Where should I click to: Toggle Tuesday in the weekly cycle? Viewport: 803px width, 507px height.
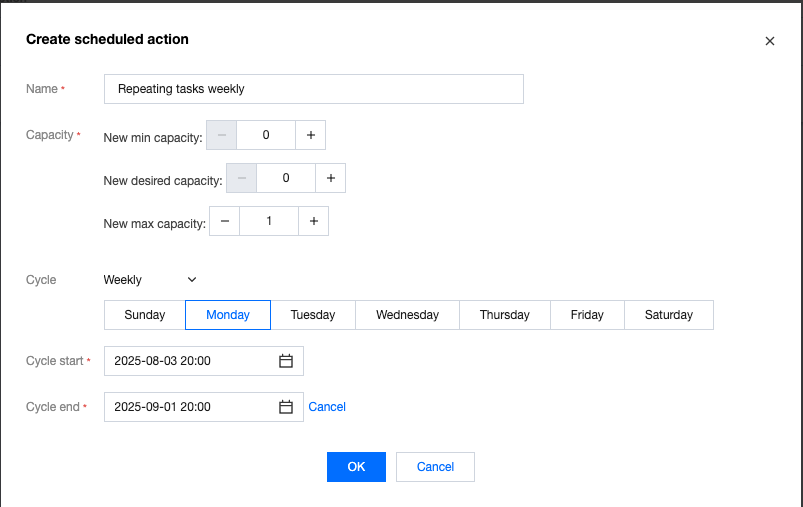click(x=313, y=315)
